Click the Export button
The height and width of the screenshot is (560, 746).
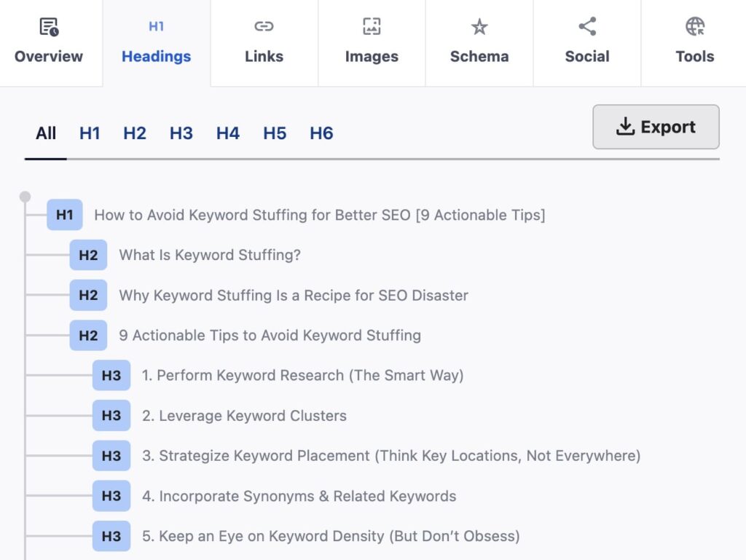click(x=655, y=126)
